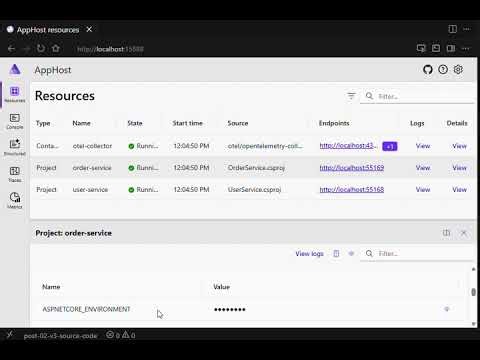Screen dimensions: 480x360
Task: Sort by Name column header
Action: (x=81, y=123)
